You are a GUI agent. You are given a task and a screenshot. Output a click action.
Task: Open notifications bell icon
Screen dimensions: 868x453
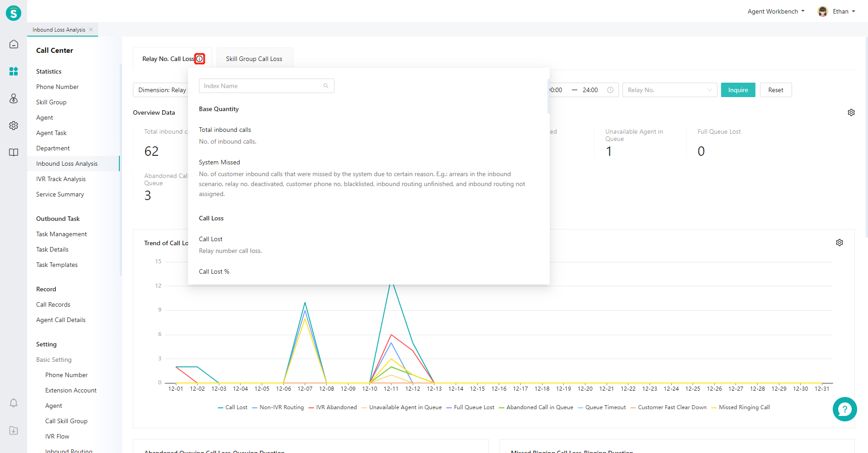[x=14, y=403]
